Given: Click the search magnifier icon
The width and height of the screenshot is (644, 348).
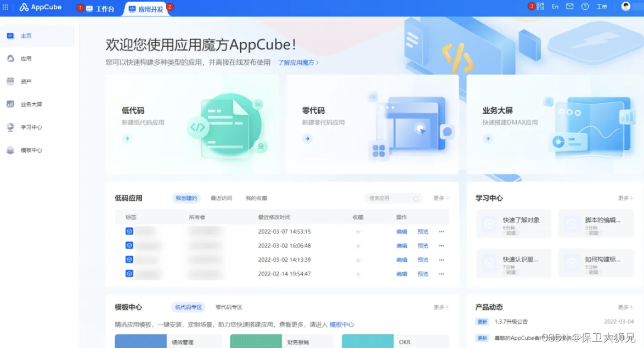Looking at the screenshot, I should pyautogui.click(x=416, y=199).
